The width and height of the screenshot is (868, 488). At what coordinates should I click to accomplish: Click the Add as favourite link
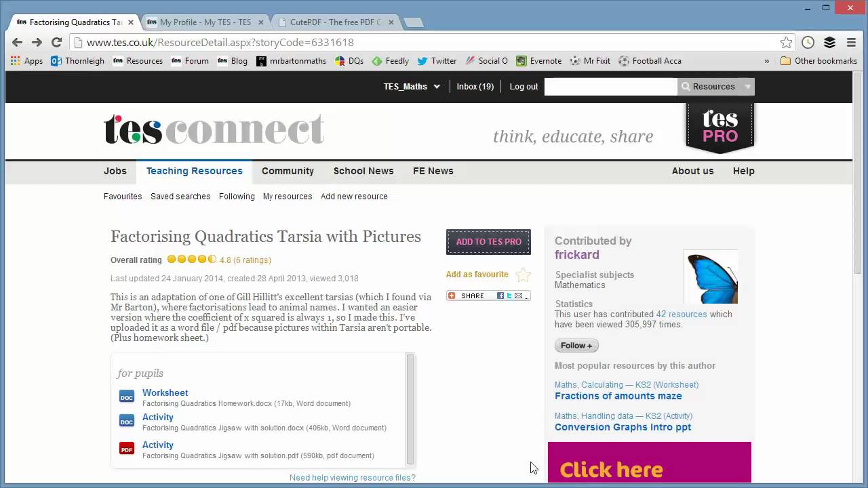pos(477,274)
